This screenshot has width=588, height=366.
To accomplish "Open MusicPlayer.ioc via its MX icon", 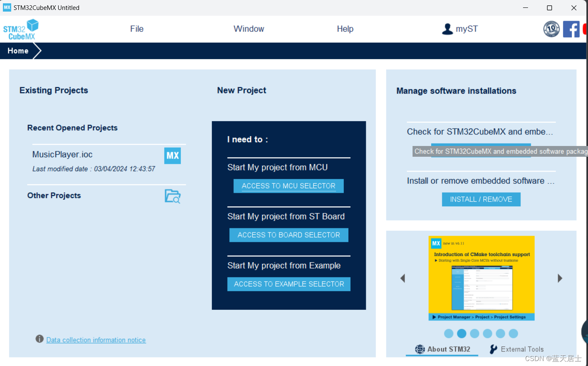I will point(173,155).
